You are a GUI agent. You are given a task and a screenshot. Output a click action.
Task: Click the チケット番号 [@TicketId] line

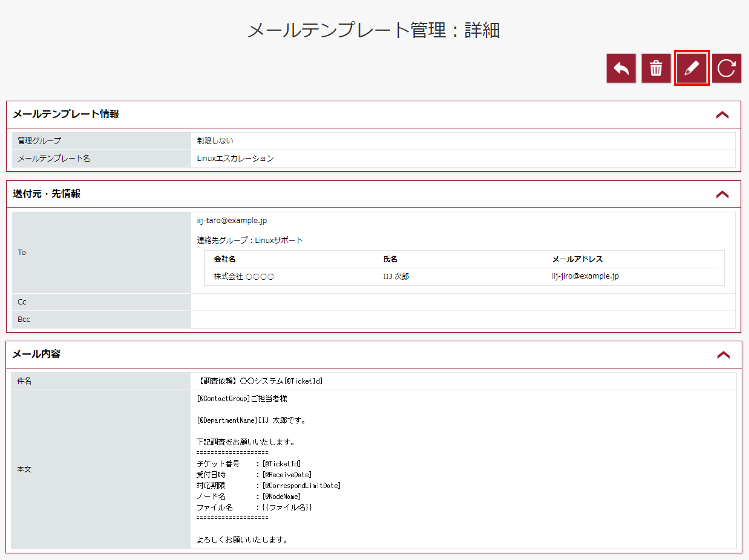(249, 464)
